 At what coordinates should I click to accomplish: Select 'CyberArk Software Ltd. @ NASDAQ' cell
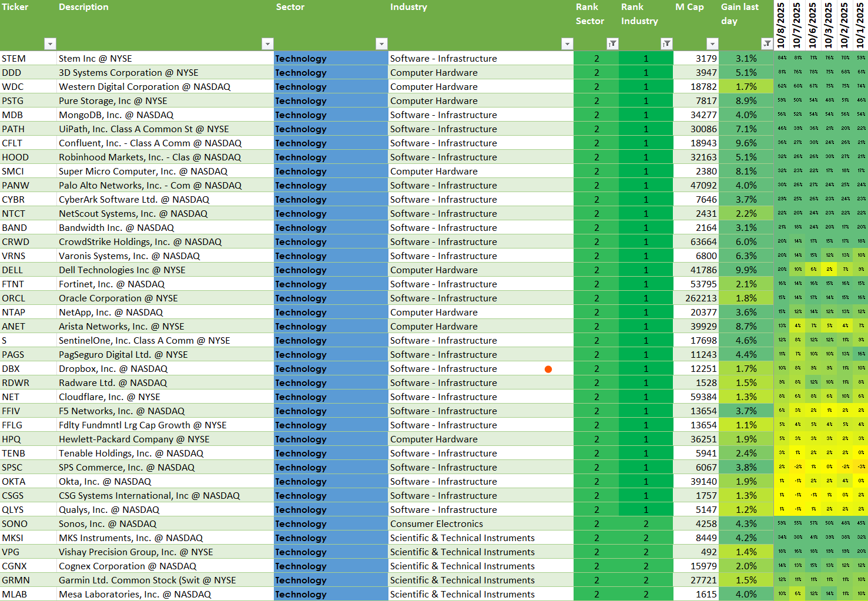(x=165, y=199)
